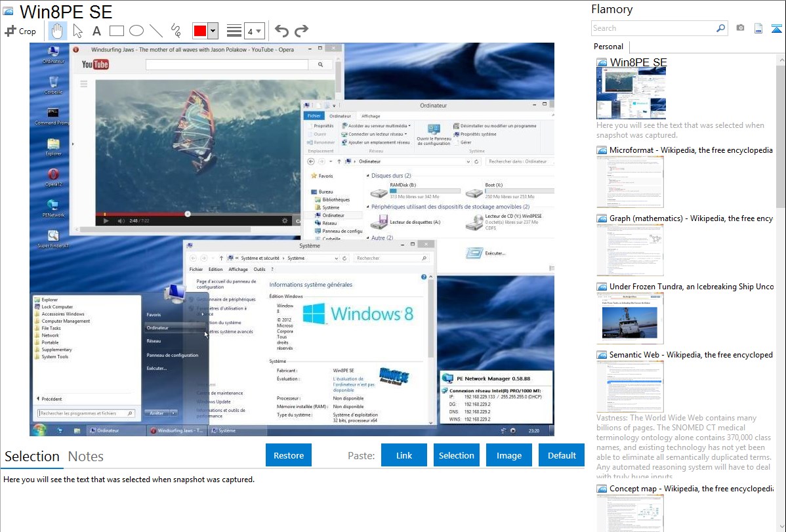
Task: Click the magnifier icon in Flamory search
Action: point(721,28)
